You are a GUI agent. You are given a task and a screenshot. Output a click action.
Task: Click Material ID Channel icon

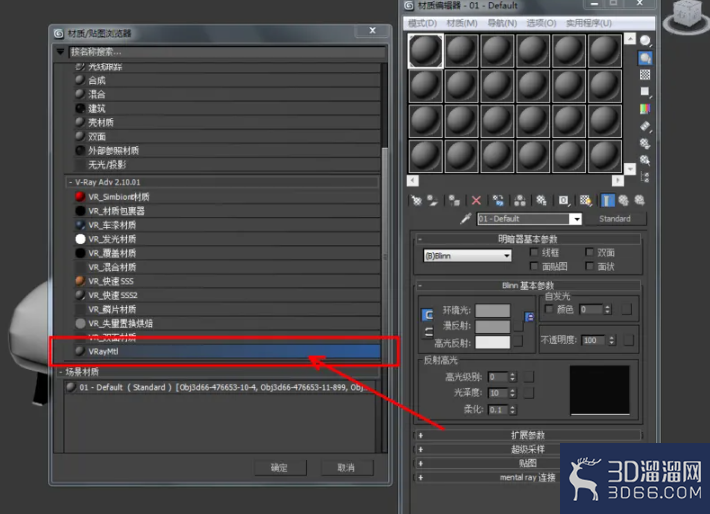(564, 201)
